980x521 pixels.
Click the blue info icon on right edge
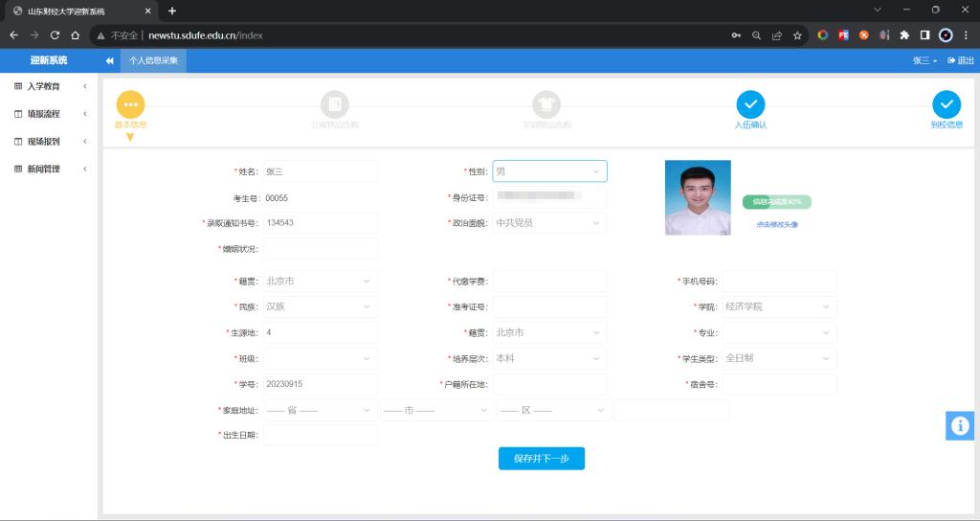[x=960, y=426]
